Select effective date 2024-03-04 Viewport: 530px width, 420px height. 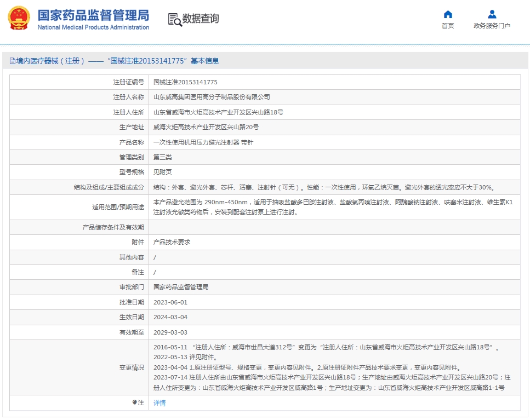[x=170, y=317]
